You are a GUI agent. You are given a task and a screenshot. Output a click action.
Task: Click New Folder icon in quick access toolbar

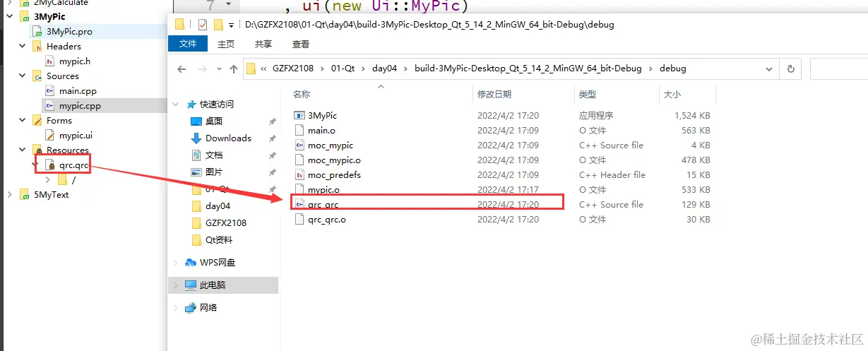pyautogui.click(x=218, y=25)
